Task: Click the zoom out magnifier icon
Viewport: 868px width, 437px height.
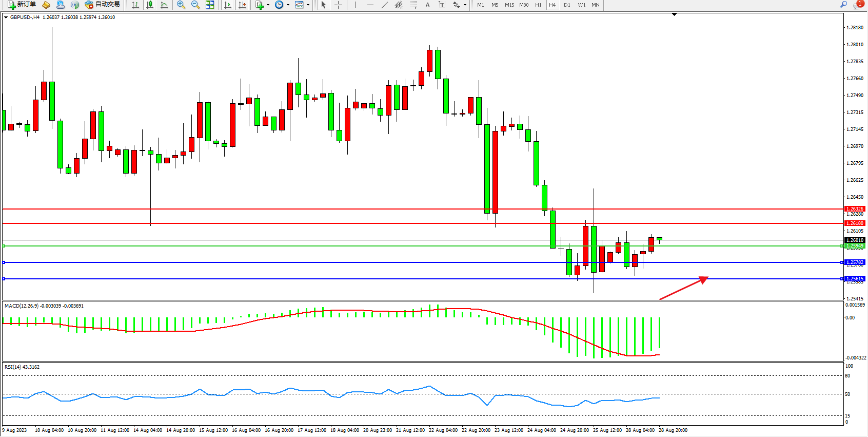Action: tap(195, 5)
